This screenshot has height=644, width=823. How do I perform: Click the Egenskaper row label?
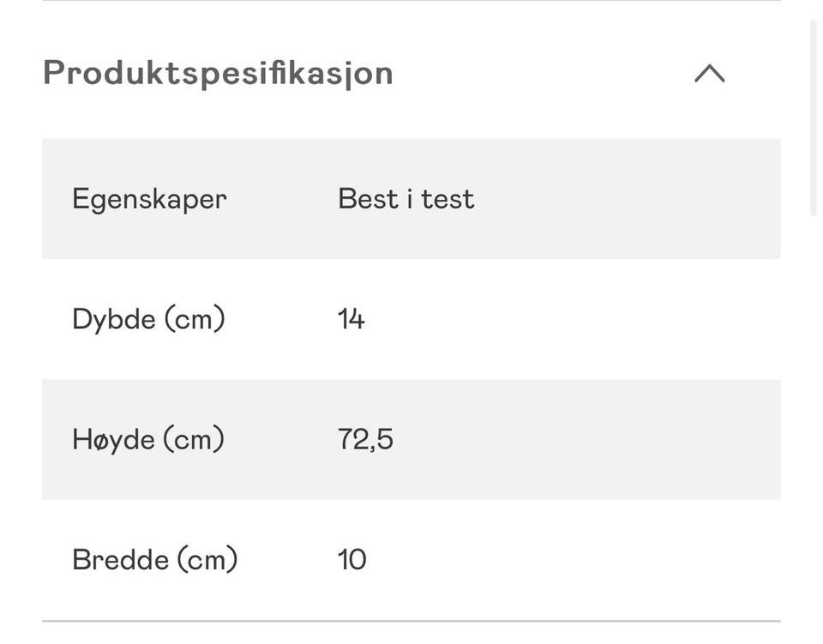(x=149, y=199)
